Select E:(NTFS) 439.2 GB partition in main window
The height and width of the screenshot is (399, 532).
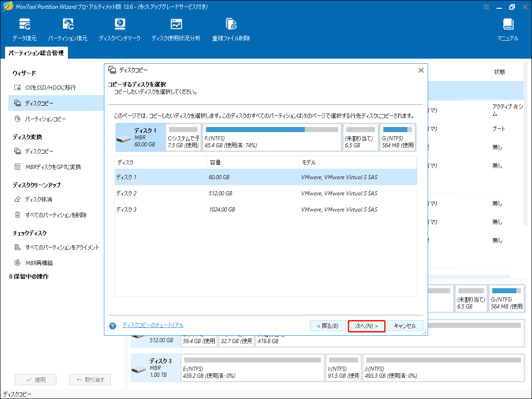pyautogui.click(x=253, y=368)
